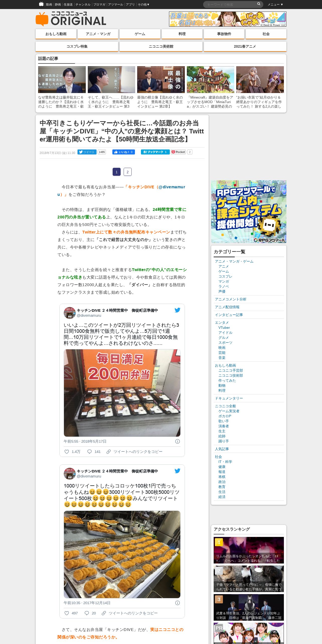This screenshot has width=322, height=644.
Task: Copy link to the コロッケ tweet
Action: (130, 613)
